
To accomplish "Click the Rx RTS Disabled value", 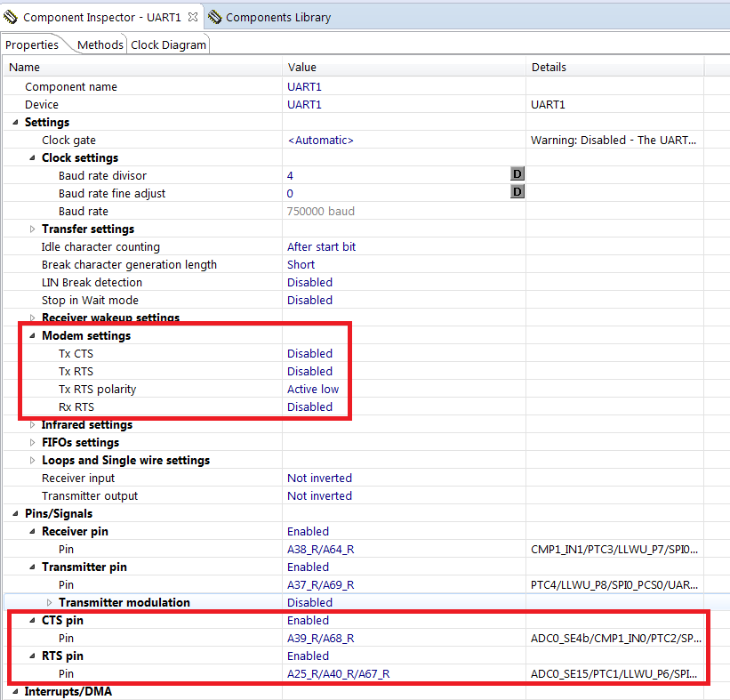I will (x=309, y=406).
